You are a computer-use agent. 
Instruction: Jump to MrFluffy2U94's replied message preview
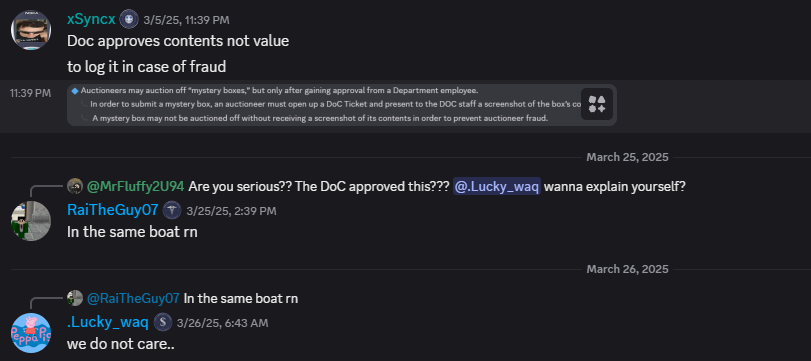(437, 187)
